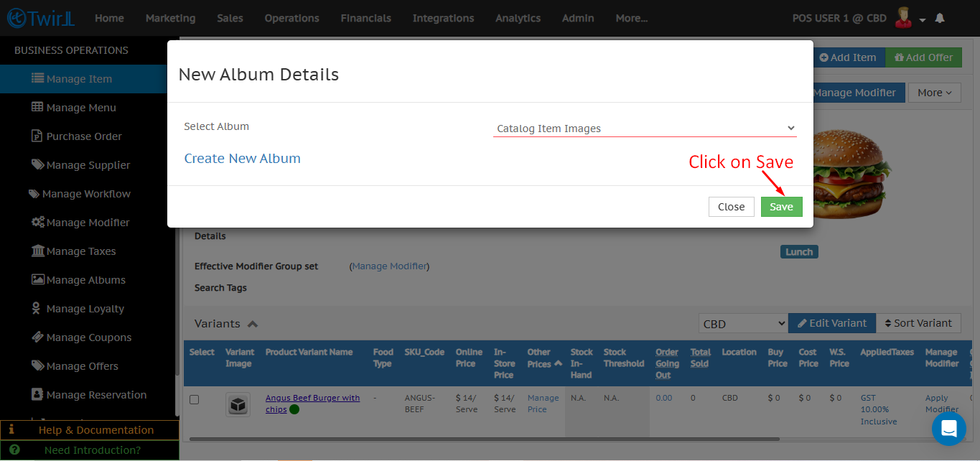Collapse the Variants section chevron
Image resolution: width=980 pixels, height=461 pixels.
click(253, 324)
